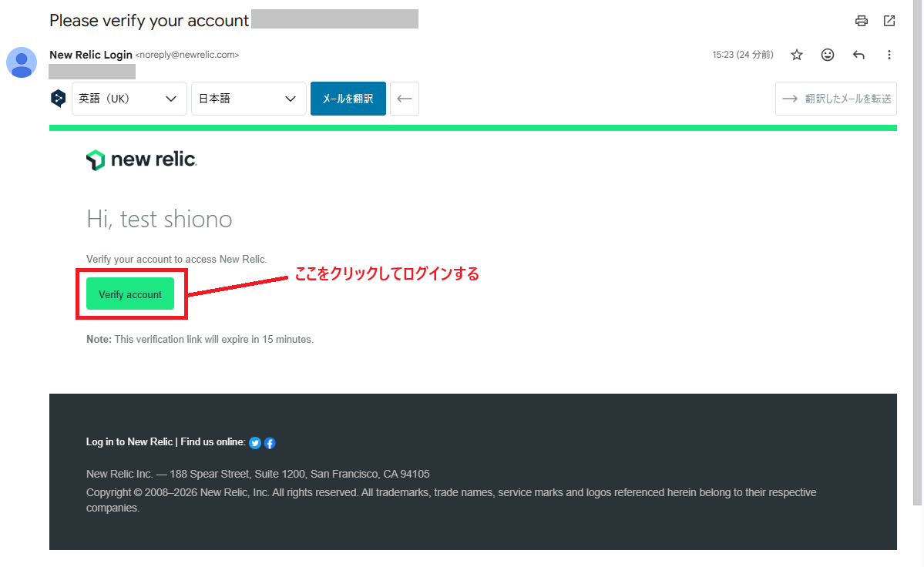Image resolution: width=924 pixels, height=567 pixels.
Task: Click the new relic logo
Action: click(142, 159)
